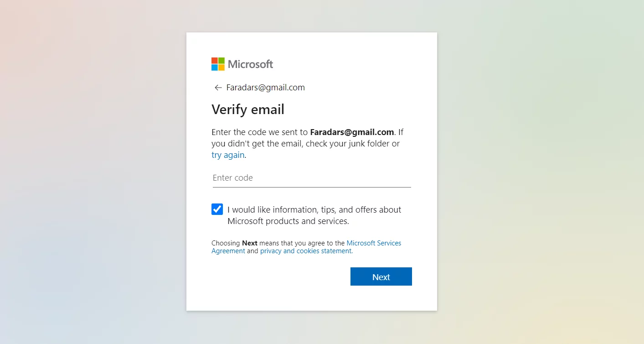The width and height of the screenshot is (644, 344).
Task: Click the back arrow beside Faradars@gmail.com
Action: pos(218,88)
